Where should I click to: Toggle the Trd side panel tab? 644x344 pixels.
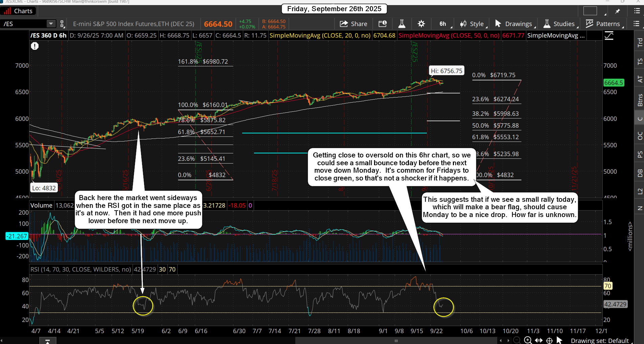[x=639, y=43]
